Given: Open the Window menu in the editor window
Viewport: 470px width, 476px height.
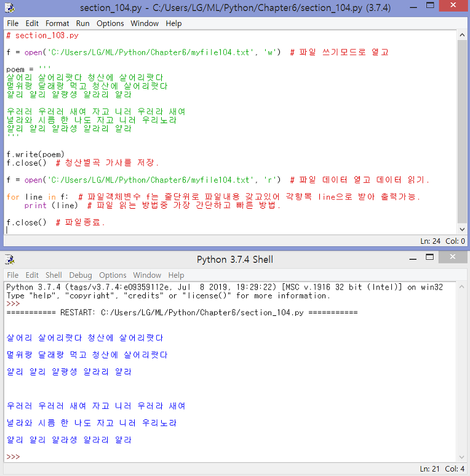Looking at the screenshot, I should coord(145,23).
